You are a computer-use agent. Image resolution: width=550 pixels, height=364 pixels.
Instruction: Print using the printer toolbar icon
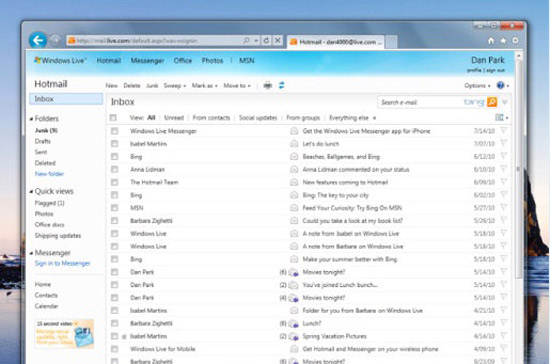click(x=268, y=85)
